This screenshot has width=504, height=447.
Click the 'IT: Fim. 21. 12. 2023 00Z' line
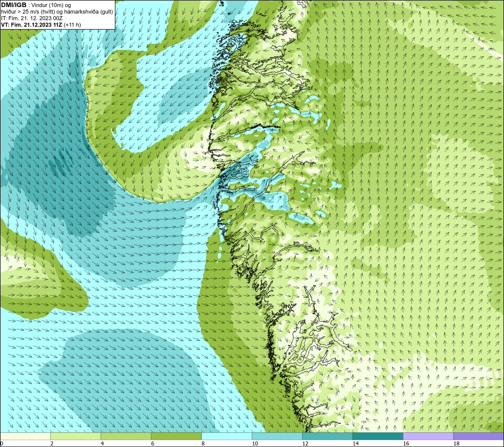point(32,18)
